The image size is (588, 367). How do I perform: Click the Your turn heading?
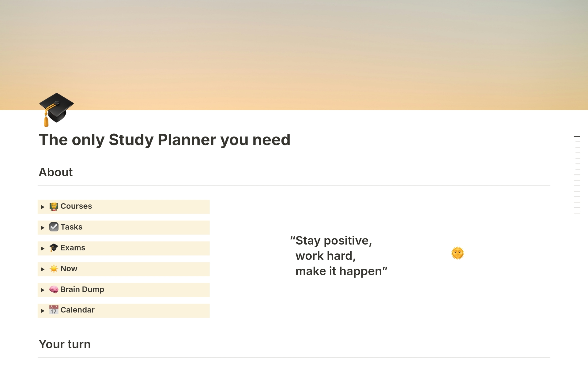pos(65,344)
